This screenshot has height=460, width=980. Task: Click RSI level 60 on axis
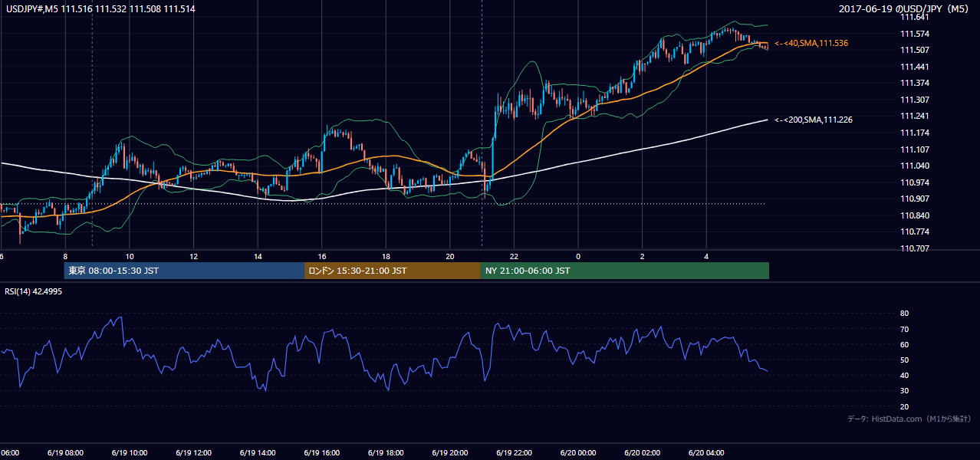tap(905, 344)
